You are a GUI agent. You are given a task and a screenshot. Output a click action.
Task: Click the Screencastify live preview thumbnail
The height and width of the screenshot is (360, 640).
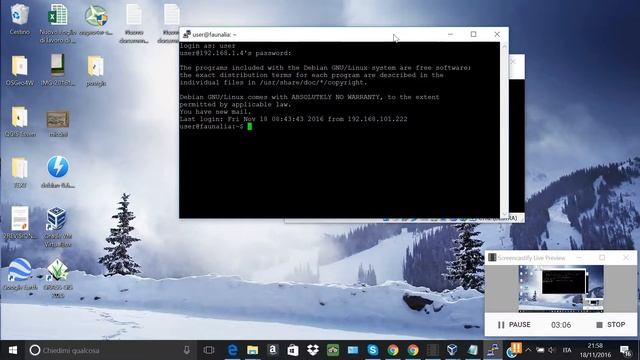(x=561, y=289)
